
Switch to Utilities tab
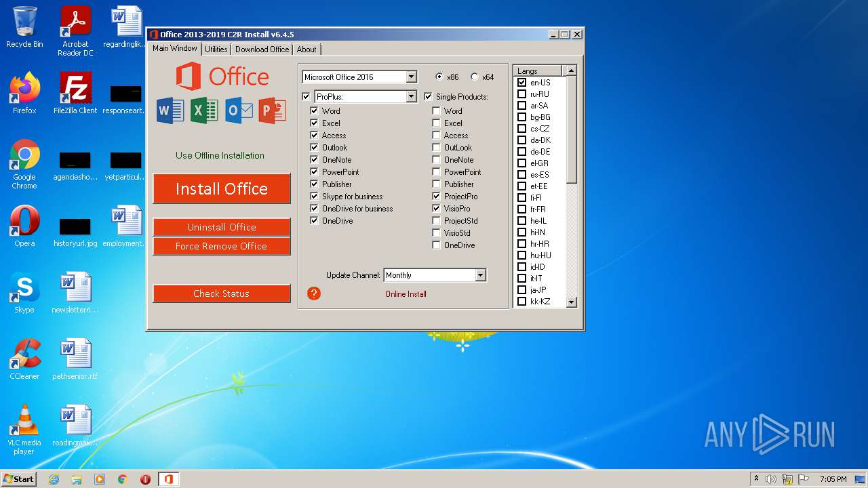(216, 49)
